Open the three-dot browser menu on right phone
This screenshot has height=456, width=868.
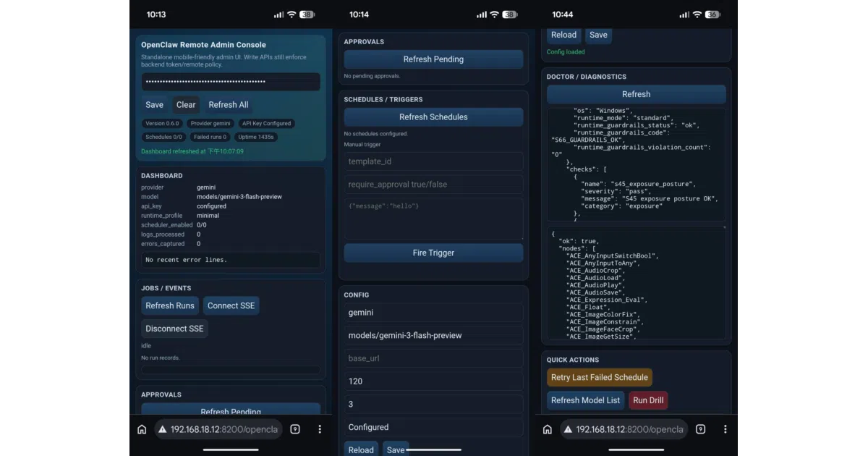click(x=725, y=429)
